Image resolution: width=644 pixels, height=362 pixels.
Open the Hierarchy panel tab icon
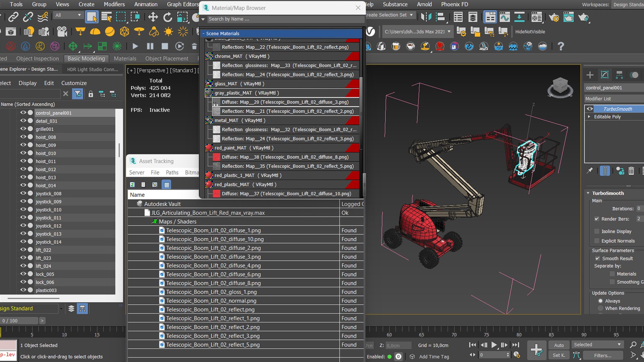619,75
